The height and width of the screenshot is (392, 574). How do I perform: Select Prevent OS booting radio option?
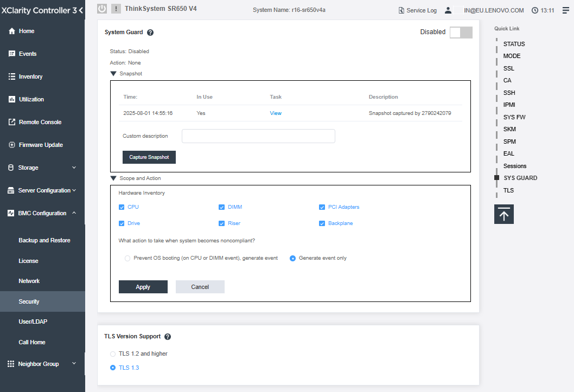pos(127,259)
